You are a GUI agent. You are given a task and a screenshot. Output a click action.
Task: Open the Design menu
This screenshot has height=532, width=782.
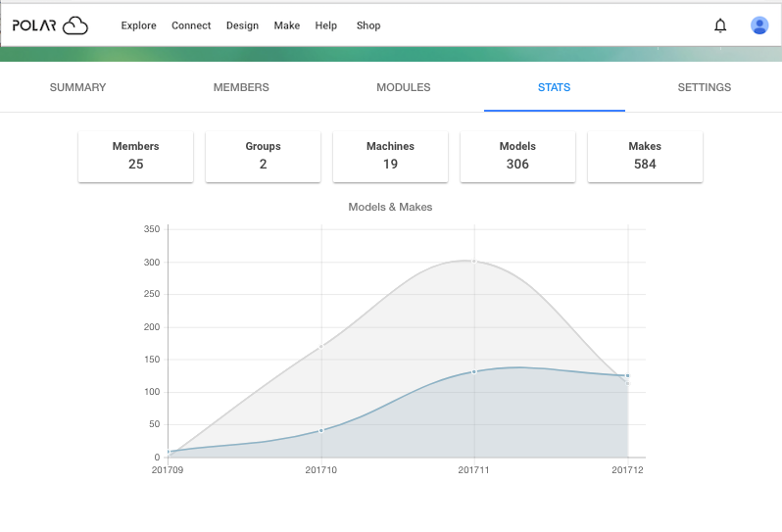coord(242,25)
